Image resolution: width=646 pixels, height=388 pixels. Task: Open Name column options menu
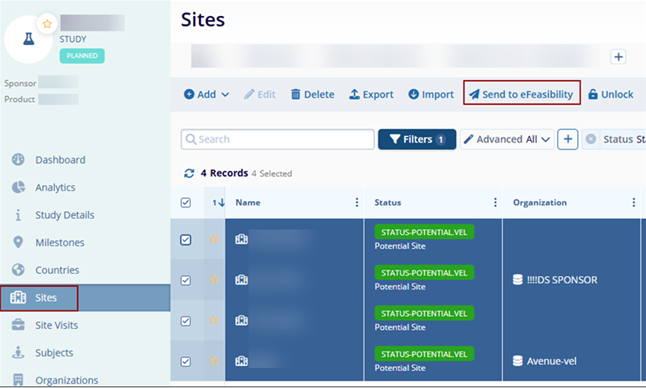(357, 202)
